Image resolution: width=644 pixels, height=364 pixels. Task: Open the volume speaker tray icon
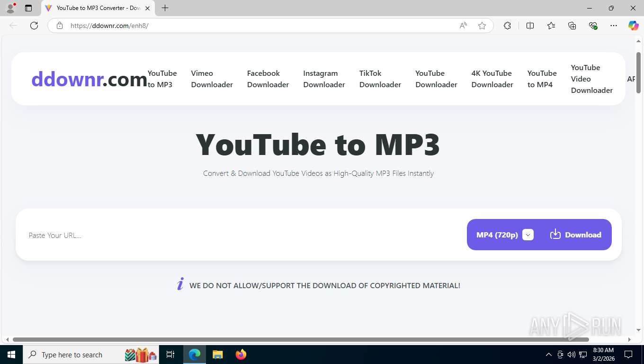[x=571, y=355]
